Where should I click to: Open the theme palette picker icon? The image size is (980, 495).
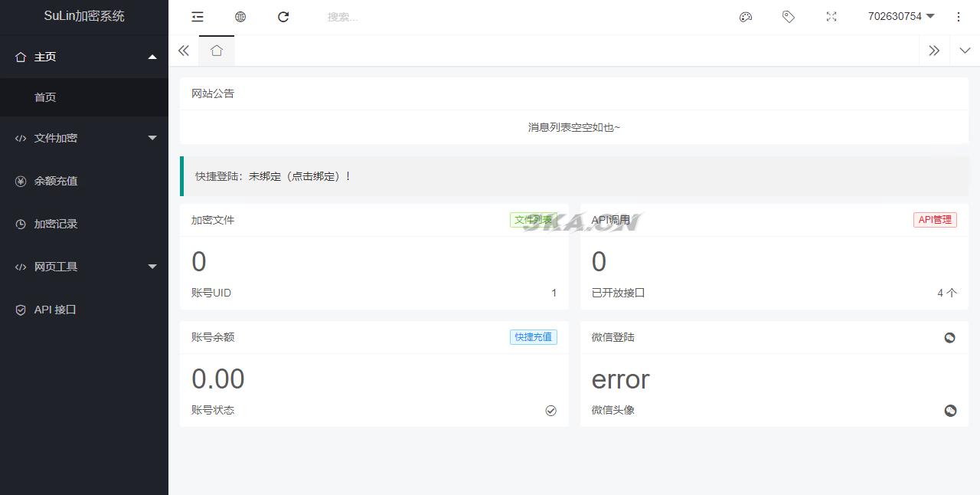[746, 17]
